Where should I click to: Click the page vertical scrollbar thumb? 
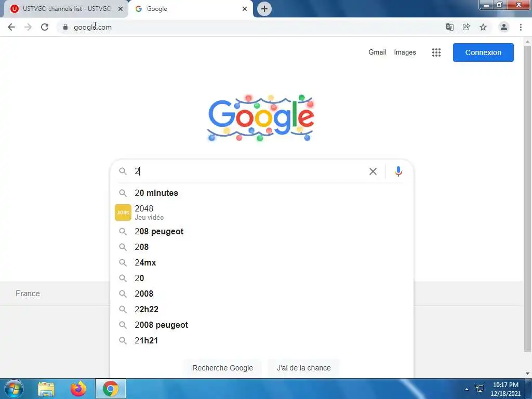pyautogui.click(x=527, y=198)
